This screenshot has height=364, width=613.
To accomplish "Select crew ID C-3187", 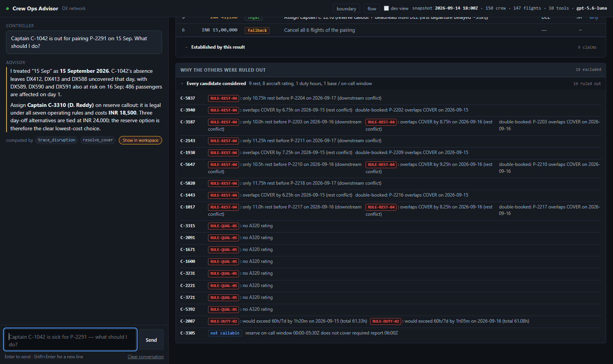I will coord(188,122).
